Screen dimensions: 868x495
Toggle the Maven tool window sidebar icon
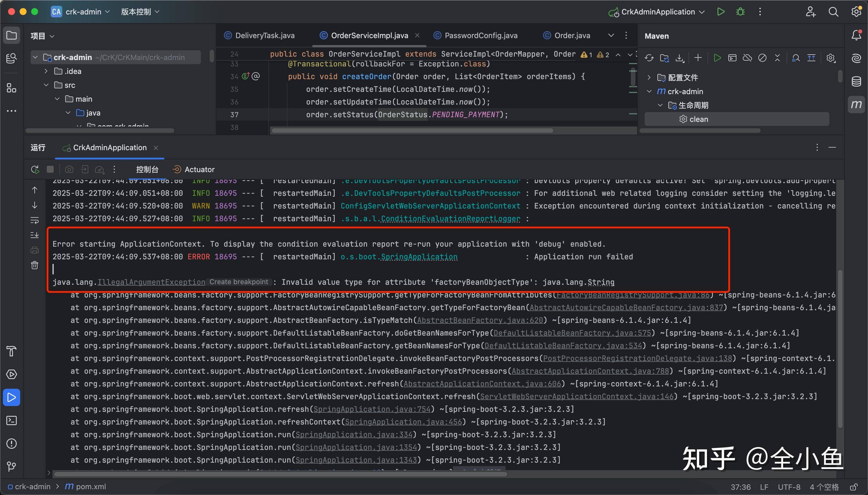856,104
